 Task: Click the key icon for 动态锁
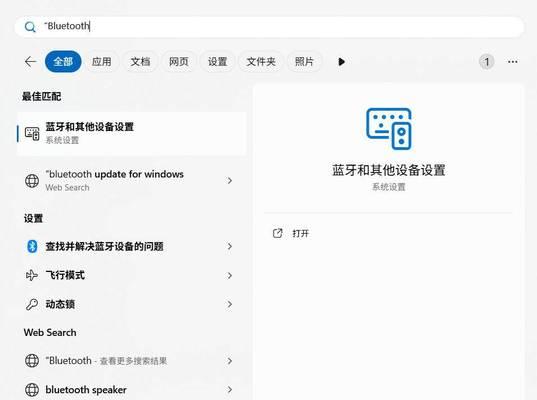[x=32, y=304]
